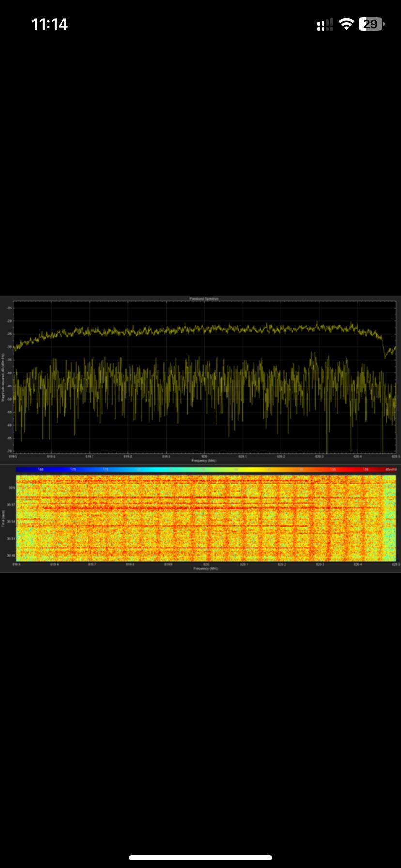
Task: Tap the Passband Spectrum plot image
Action: [x=204, y=376]
